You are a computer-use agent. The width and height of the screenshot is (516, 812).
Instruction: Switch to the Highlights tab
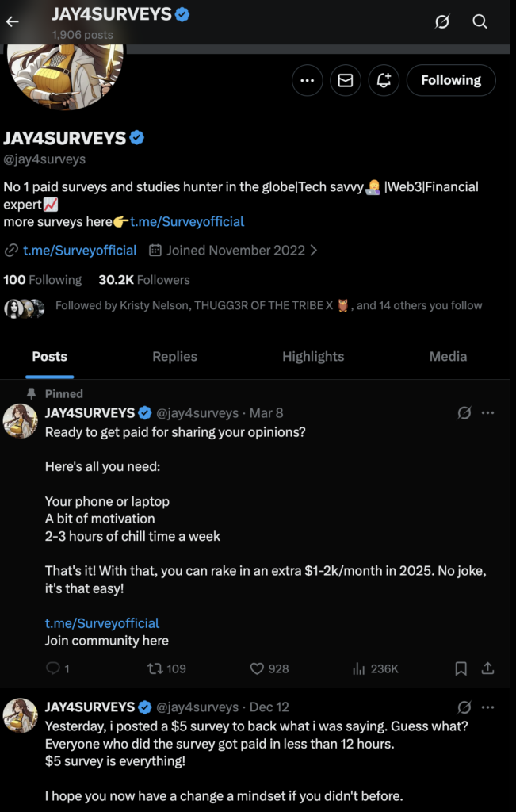coord(313,357)
